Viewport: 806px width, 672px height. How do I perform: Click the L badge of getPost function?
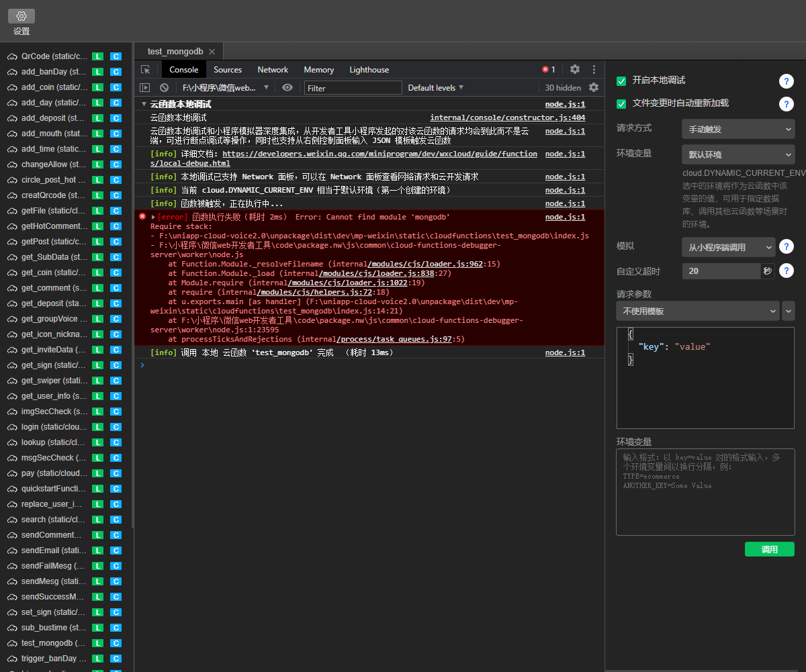98,242
